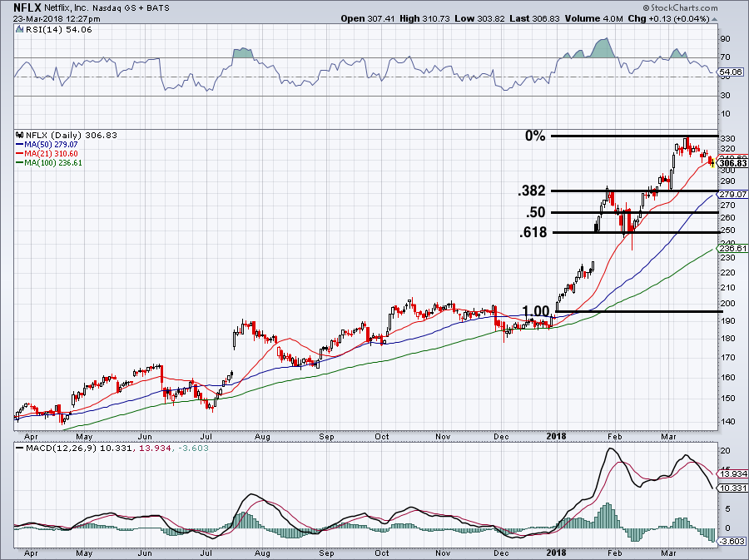Click the green up-triangle after the Chg value
The width and height of the screenshot is (749, 560).
tap(715, 20)
